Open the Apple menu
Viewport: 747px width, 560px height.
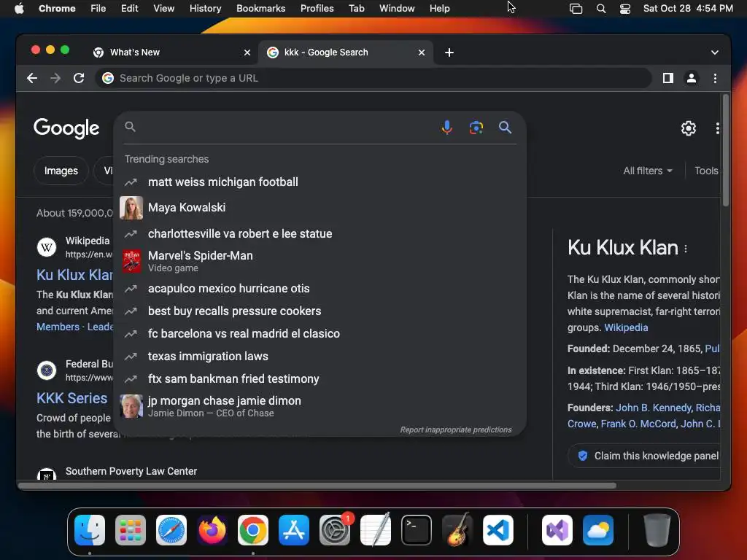pyautogui.click(x=19, y=8)
